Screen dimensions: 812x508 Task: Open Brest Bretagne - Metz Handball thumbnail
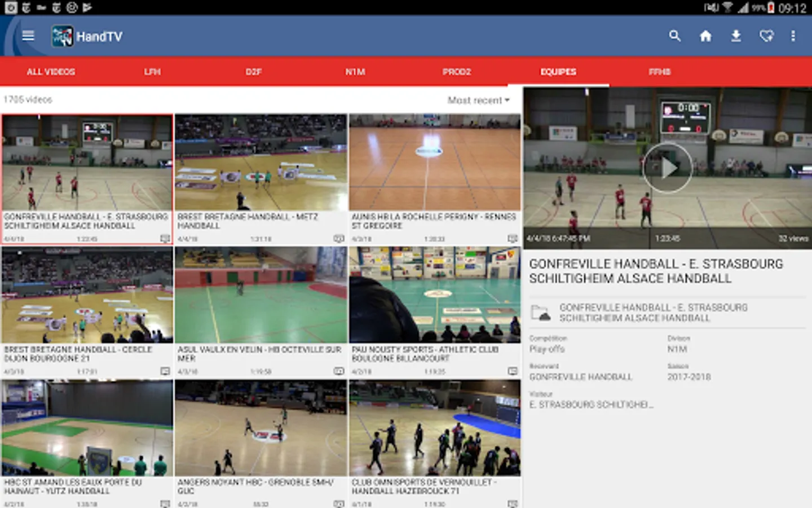pos(261,163)
